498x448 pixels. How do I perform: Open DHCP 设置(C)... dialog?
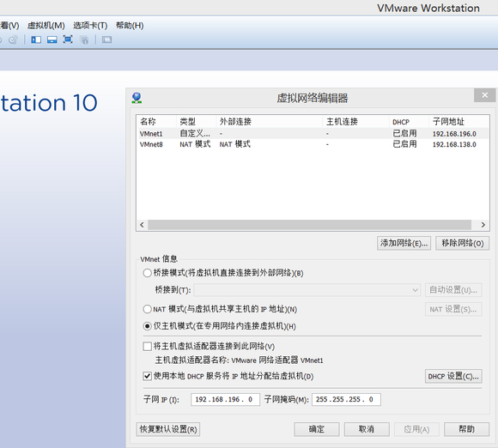pyautogui.click(x=453, y=376)
